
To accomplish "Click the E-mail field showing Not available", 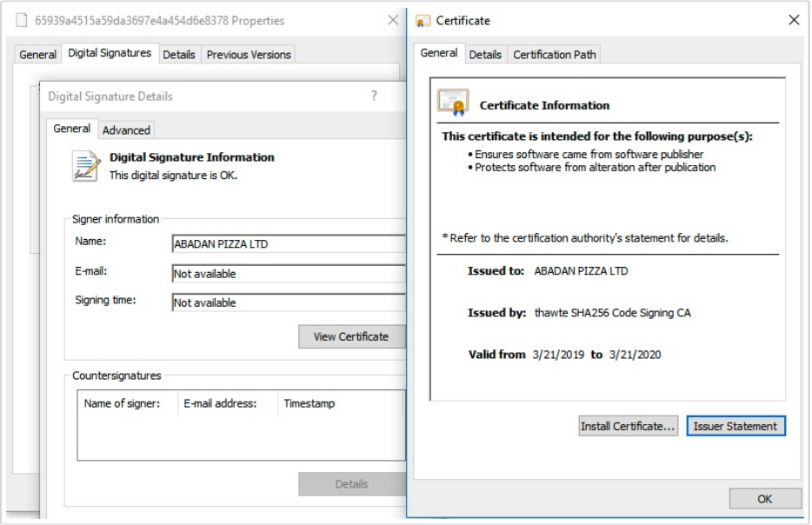I will (289, 274).
